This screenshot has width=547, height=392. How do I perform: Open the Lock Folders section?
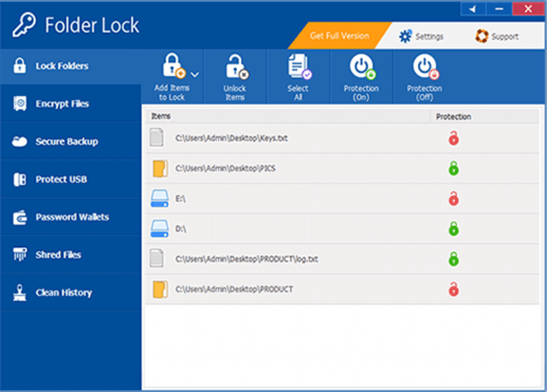[71, 66]
